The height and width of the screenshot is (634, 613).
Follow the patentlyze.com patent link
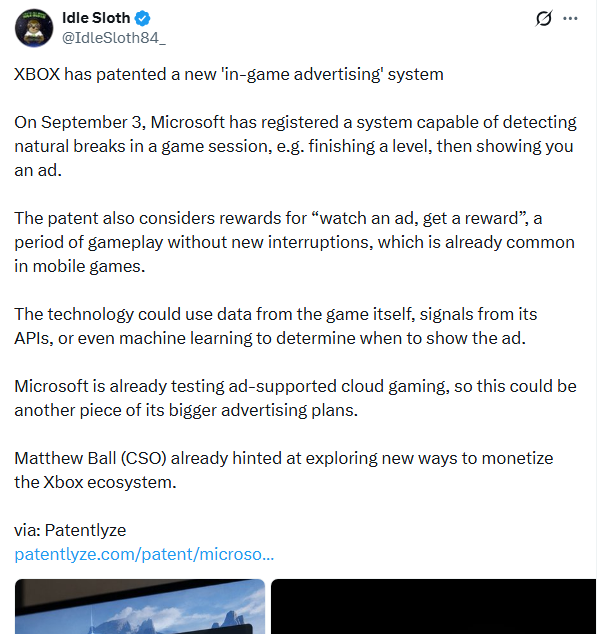144,554
